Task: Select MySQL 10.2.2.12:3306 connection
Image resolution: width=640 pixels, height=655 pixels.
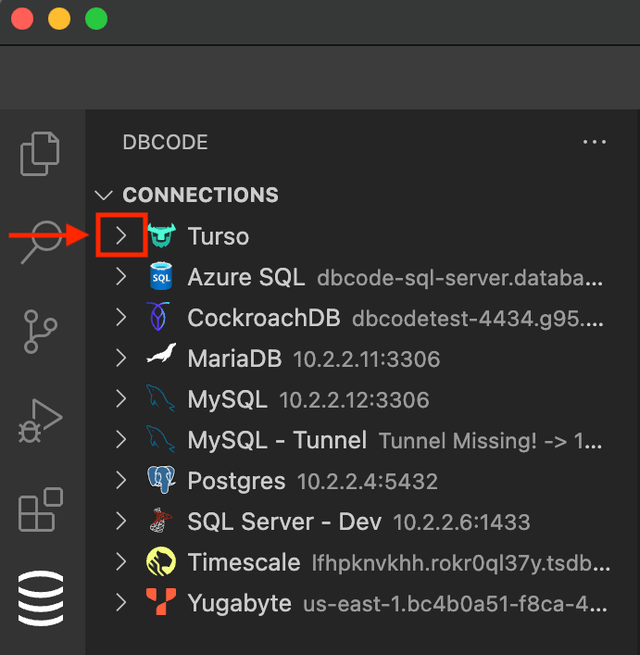Action: [228, 399]
